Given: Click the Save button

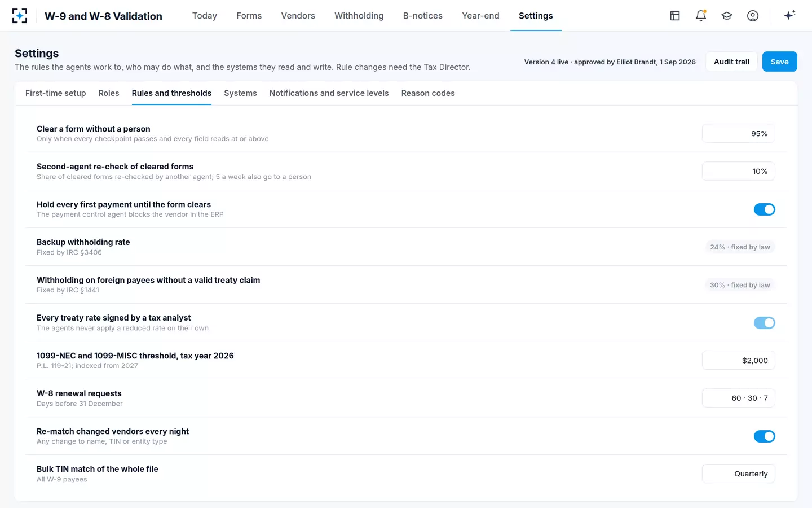Looking at the screenshot, I should pyautogui.click(x=780, y=62).
